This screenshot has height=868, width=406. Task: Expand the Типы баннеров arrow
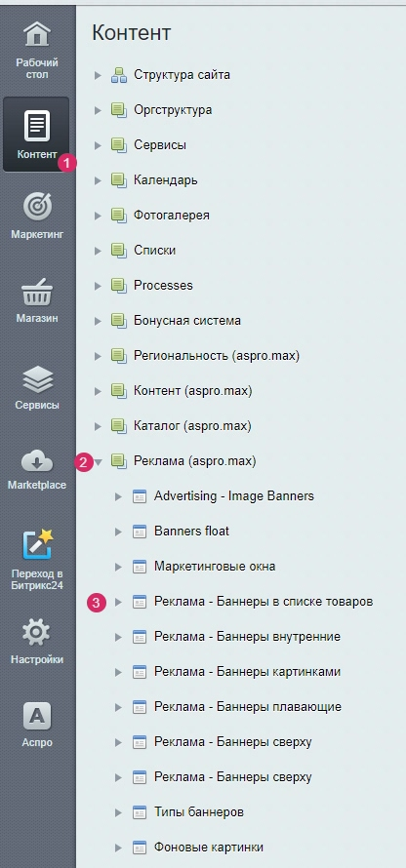[118, 812]
